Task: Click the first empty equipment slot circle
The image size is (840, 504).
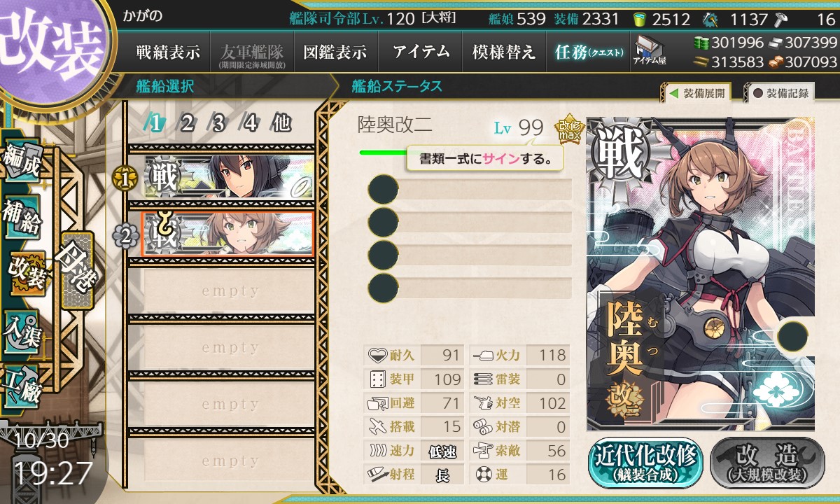Action: 383,189
